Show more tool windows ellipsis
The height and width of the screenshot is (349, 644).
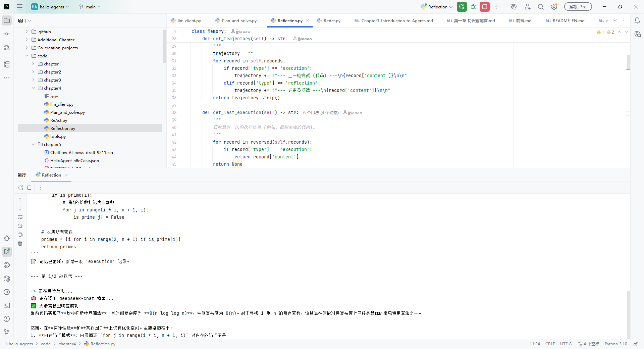pyautogui.click(x=7, y=78)
